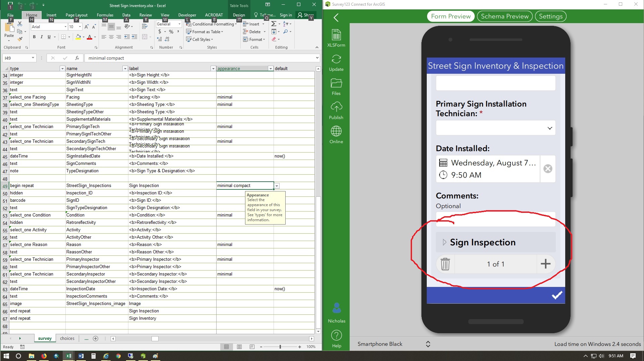This screenshot has width=644, height=361.
Task: Toggle Align Left in Excel ribbon
Action: [104, 37]
